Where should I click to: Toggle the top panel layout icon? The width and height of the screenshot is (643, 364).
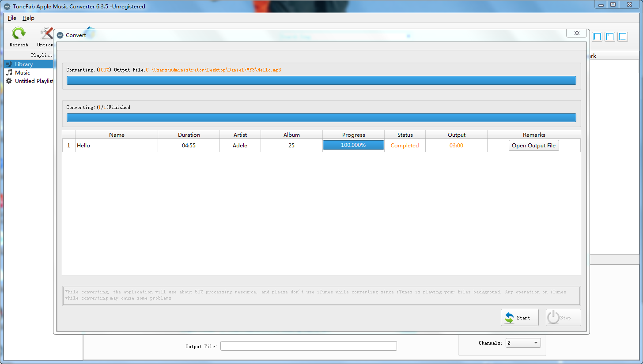[x=610, y=37]
